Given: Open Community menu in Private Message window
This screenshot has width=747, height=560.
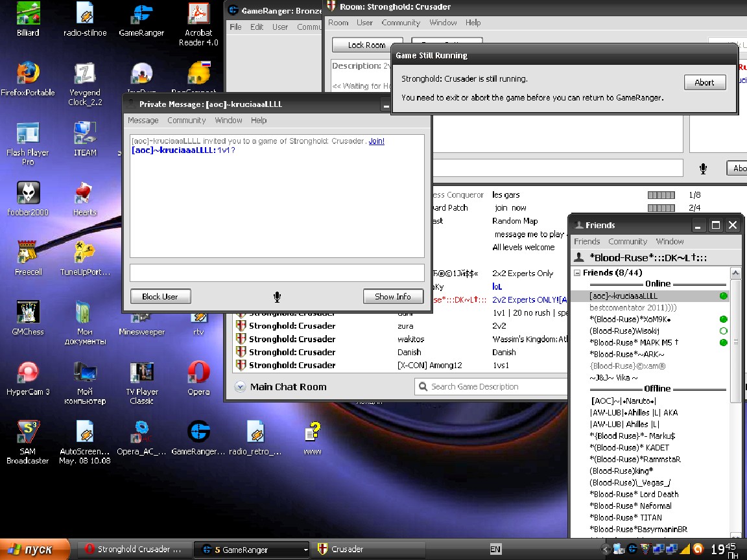Looking at the screenshot, I should [x=186, y=121].
